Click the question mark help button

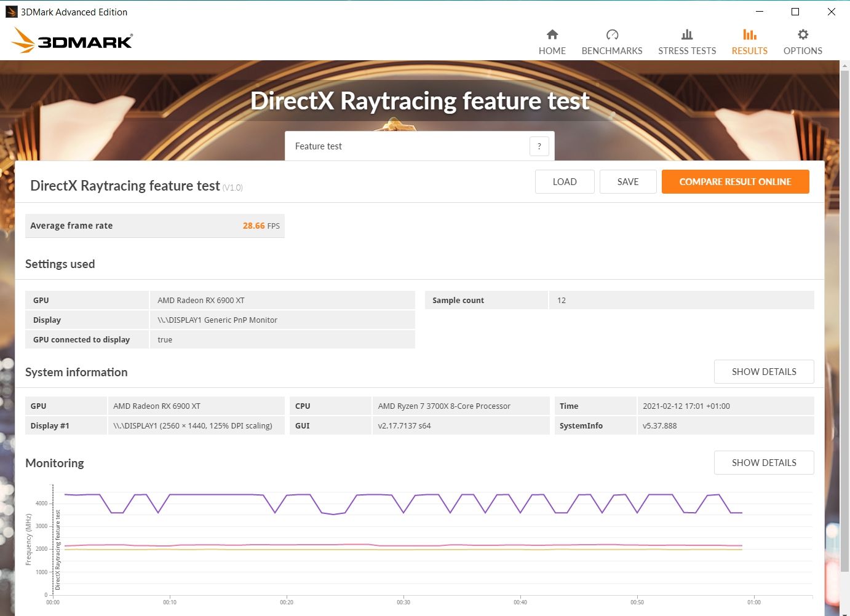539,146
